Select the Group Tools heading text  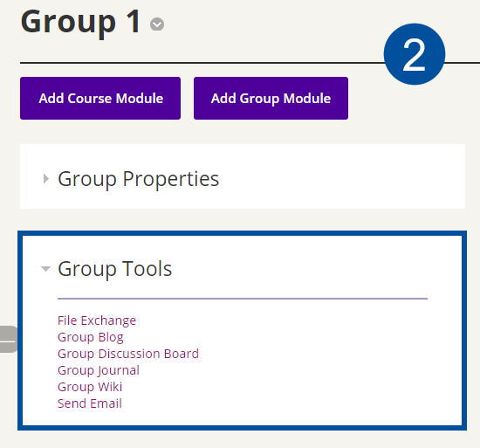pos(115,269)
